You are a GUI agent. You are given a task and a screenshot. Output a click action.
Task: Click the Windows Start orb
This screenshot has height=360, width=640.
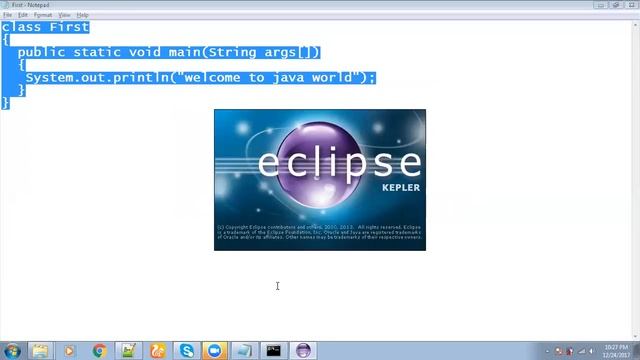tap(12, 351)
